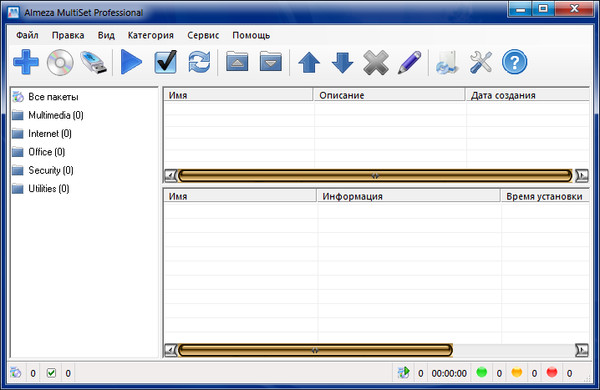Click the upper list horizontal scrollbar thumb
Viewport: 600px width, 390px height.
click(375, 176)
